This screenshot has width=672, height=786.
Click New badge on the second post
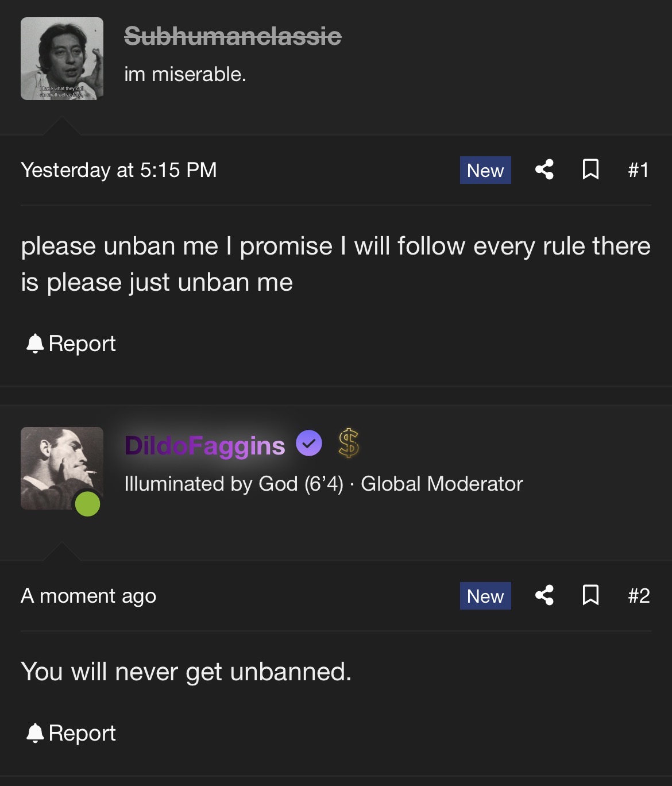tap(485, 596)
